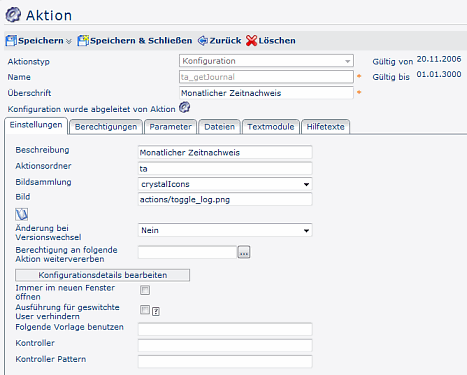This screenshot has height=375, width=467.
Task: Click the Gültig von date 20.11.2006
Action: (x=439, y=59)
